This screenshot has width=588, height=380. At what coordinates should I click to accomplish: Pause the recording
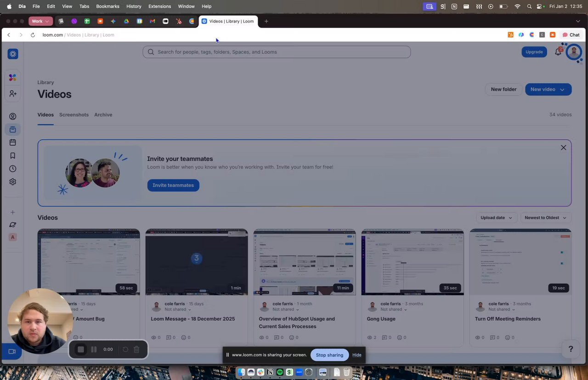click(94, 350)
